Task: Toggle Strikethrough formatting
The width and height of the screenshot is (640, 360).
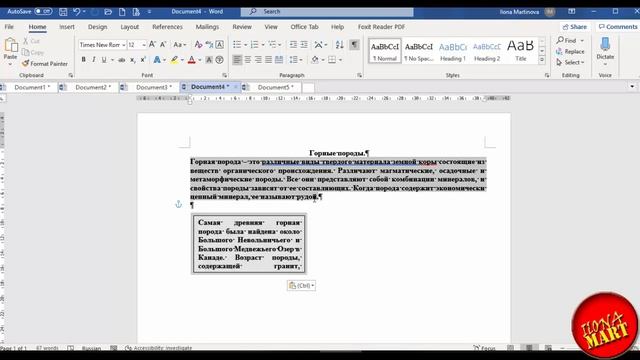Action: coord(122,60)
